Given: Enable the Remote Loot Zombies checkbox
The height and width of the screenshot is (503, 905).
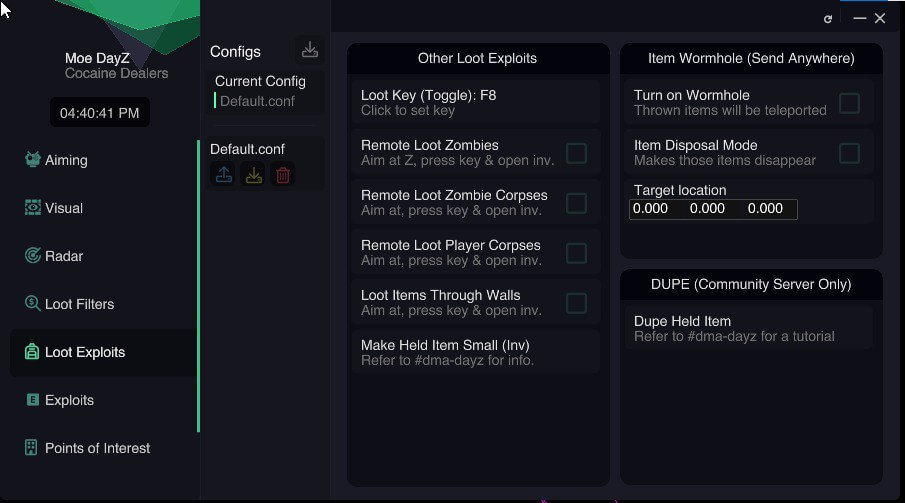Looking at the screenshot, I should [576, 153].
